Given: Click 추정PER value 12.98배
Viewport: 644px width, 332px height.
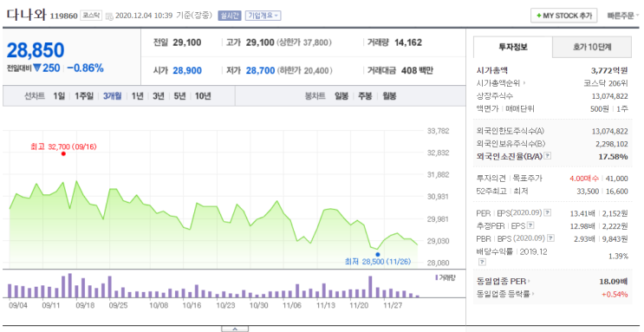Looking at the screenshot, I should 582,225.
